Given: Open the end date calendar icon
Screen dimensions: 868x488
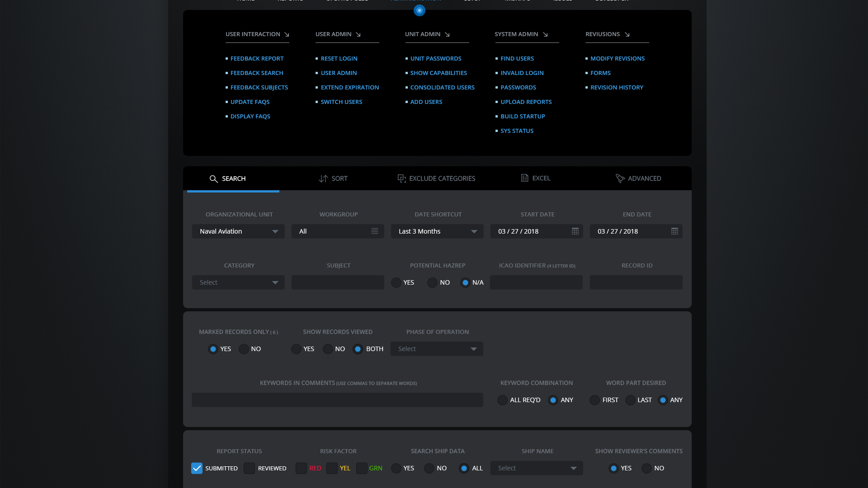Looking at the screenshot, I should pyautogui.click(x=675, y=231).
